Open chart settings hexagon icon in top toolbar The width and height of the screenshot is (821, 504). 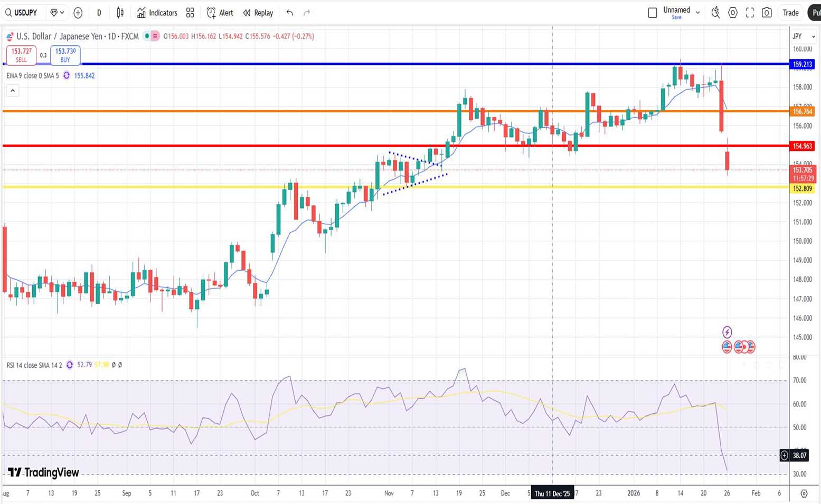click(733, 13)
